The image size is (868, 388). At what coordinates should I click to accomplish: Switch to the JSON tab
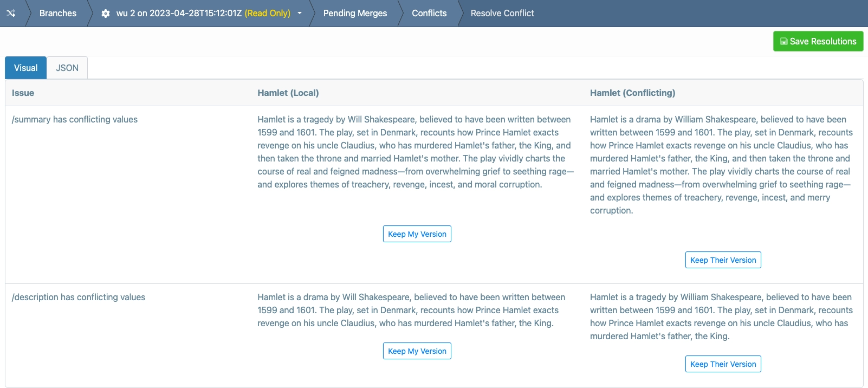point(67,68)
